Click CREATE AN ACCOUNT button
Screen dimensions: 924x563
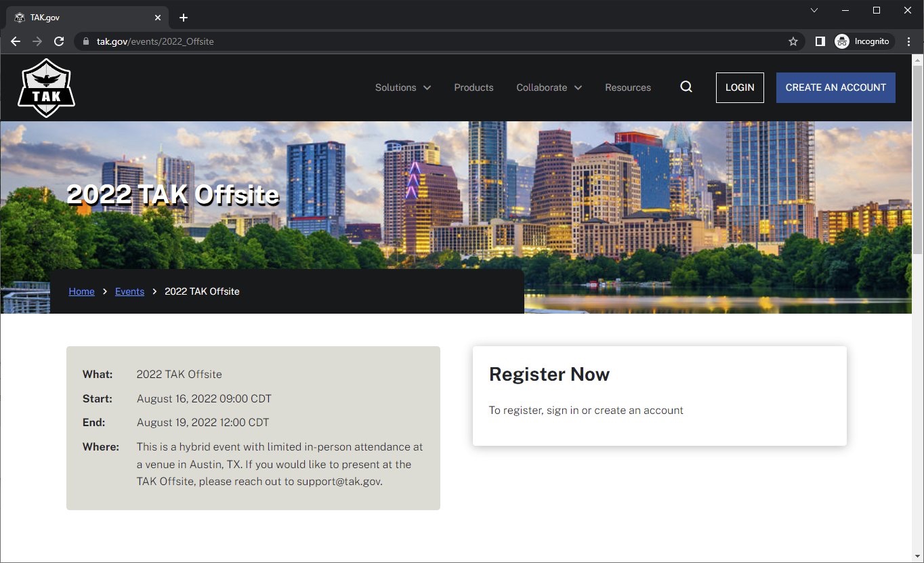(836, 87)
